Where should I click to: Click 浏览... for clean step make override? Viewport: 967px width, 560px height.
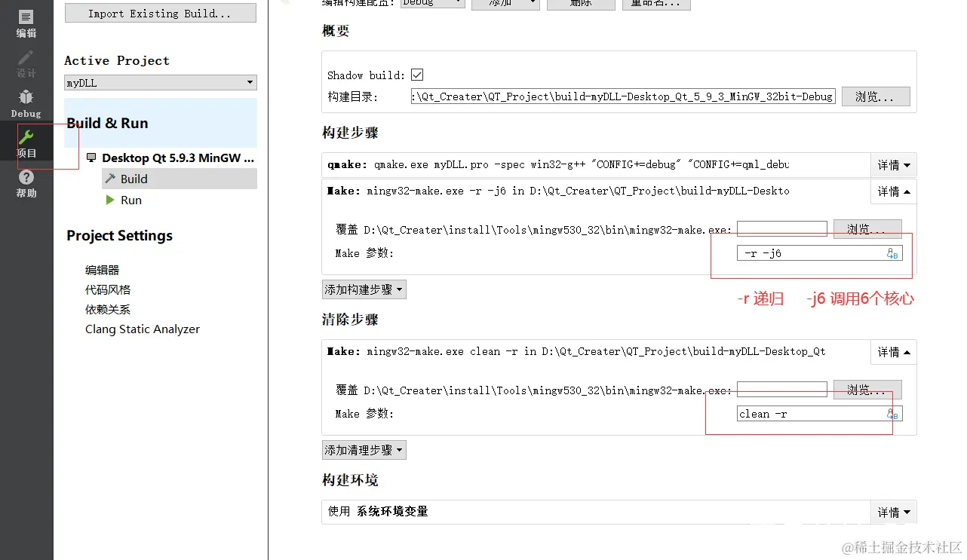click(867, 390)
